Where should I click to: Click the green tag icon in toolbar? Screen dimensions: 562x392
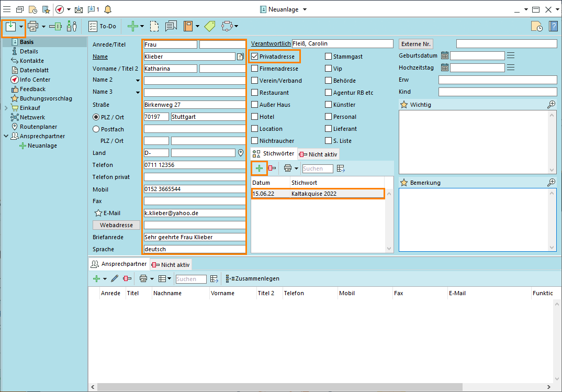210,26
